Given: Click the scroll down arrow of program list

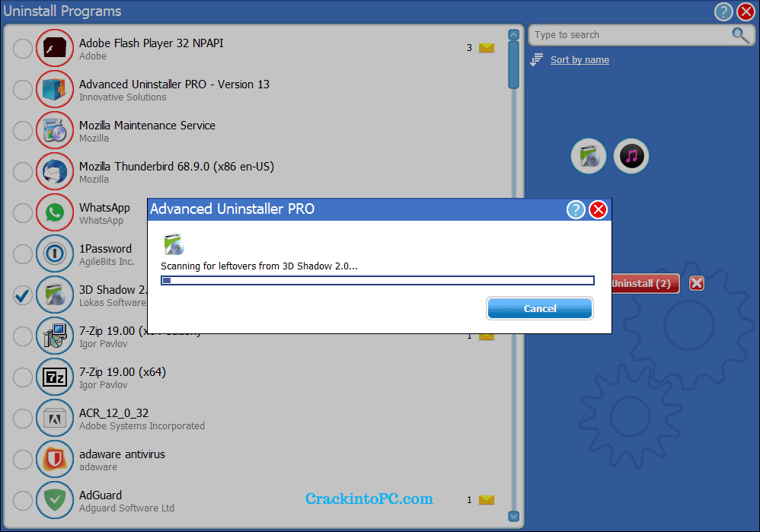Looking at the screenshot, I should point(514,516).
